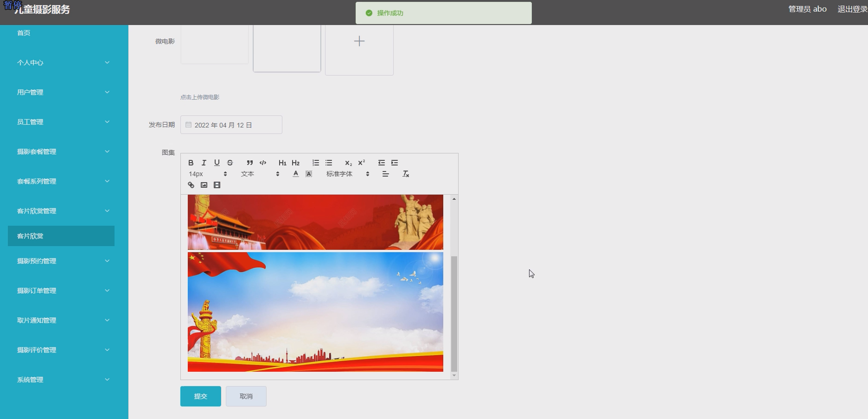Click the 操作成功 success notification

(x=444, y=13)
